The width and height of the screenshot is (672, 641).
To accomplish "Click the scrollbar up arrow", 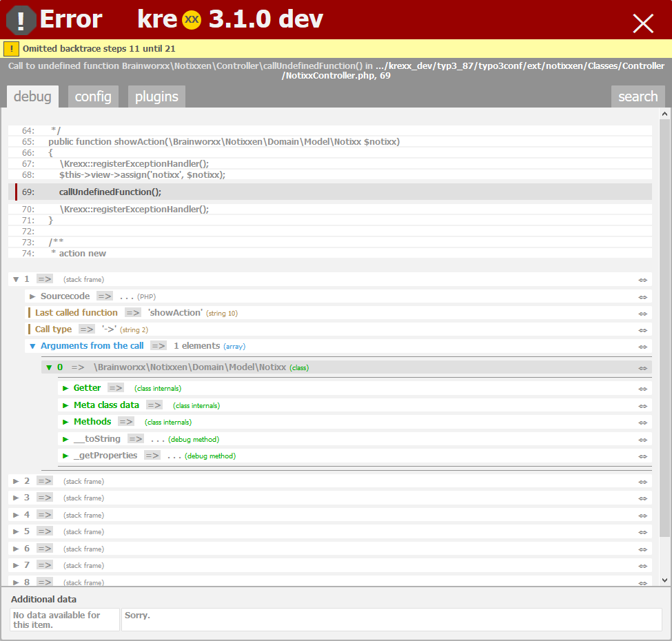I will pyautogui.click(x=664, y=114).
